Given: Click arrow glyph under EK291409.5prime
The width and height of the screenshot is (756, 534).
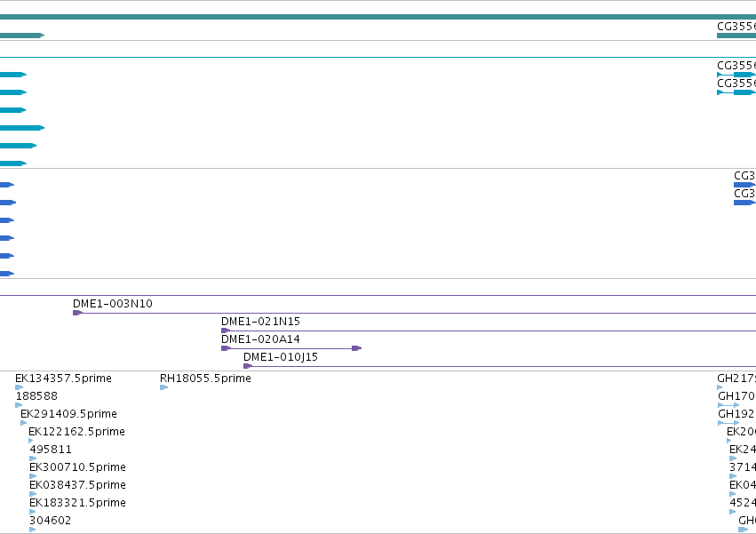Looking at the screenshot, I should pyautogui.click(x=24, y=423).
